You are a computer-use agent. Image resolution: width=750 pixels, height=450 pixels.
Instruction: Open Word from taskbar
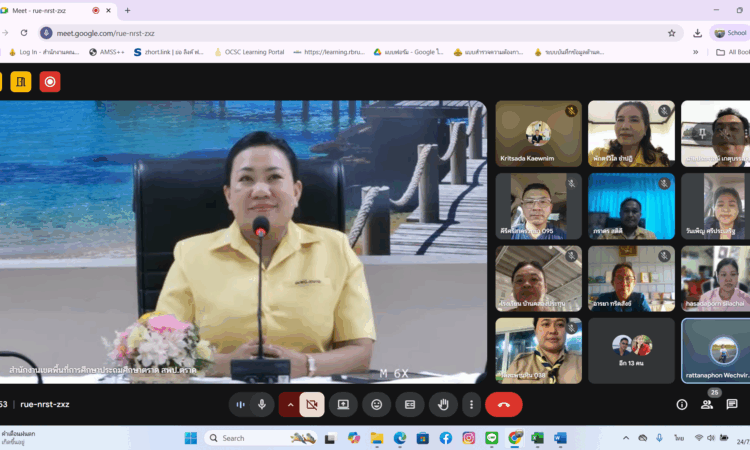tap(561, 438)
